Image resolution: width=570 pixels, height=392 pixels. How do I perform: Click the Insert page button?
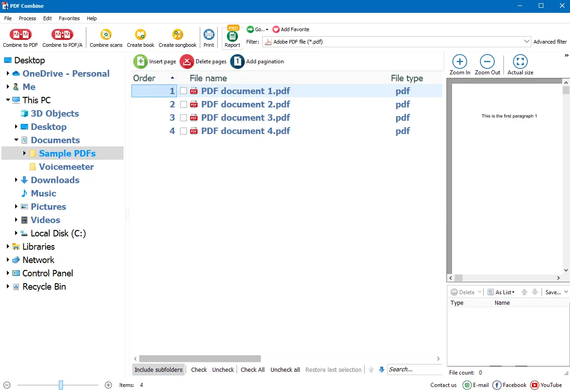pos(155,62)
